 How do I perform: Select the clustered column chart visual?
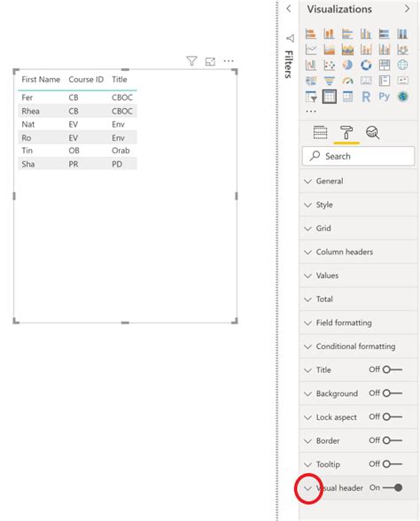tap(366, 34)
